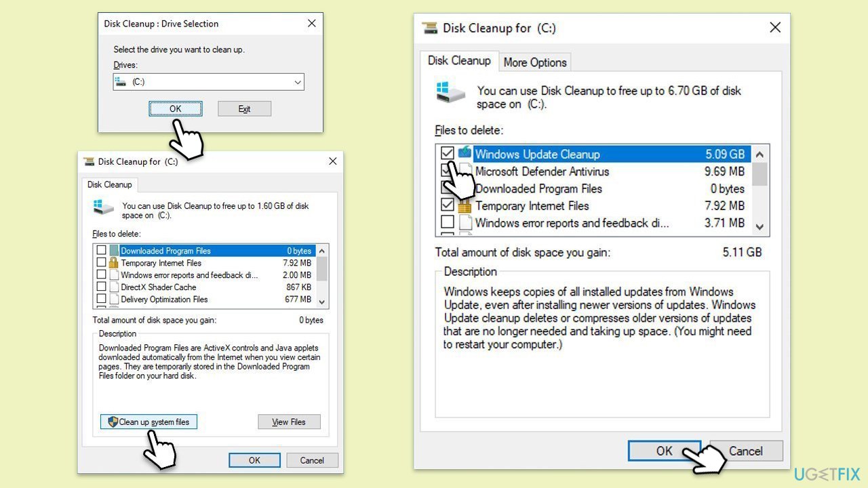Click the padlock icon beside 7.92 MB in large window
This screenshot has height=488, width=868.
click(x=465, y=205)
